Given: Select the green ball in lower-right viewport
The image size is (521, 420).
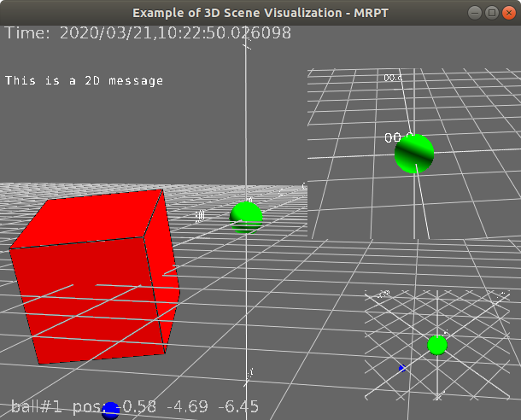Looking at the screenshot, I should [x=437, y=345].
